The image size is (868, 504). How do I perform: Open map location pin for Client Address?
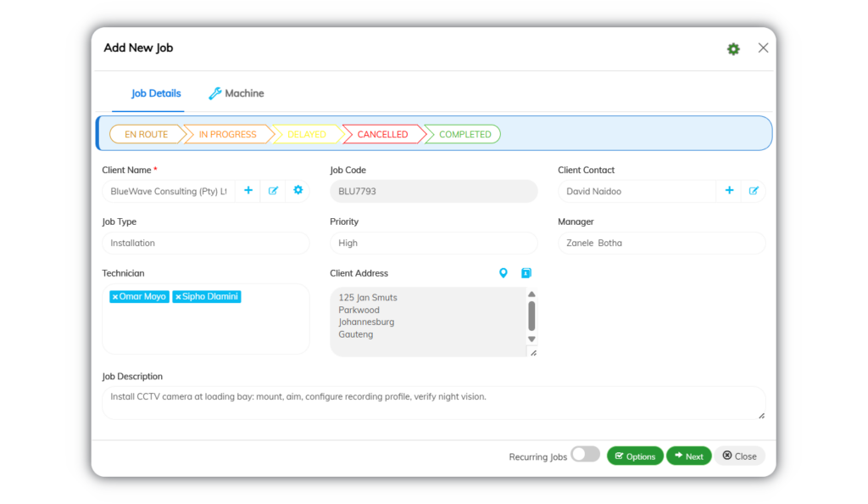pyautogui.click(x=503, y=273)
